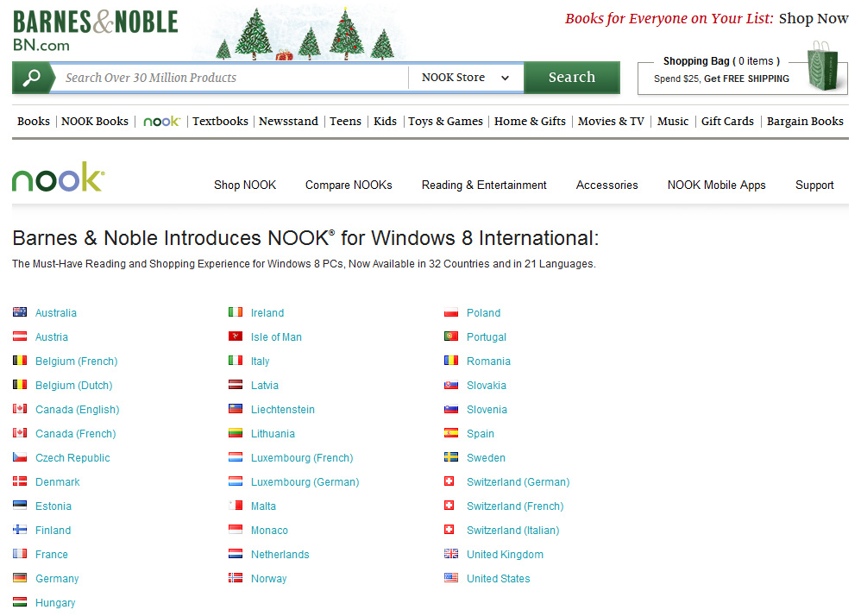Screen dimensions: 861x616
Task: Go to Bargain Books section
Action: tap(805, 122)
